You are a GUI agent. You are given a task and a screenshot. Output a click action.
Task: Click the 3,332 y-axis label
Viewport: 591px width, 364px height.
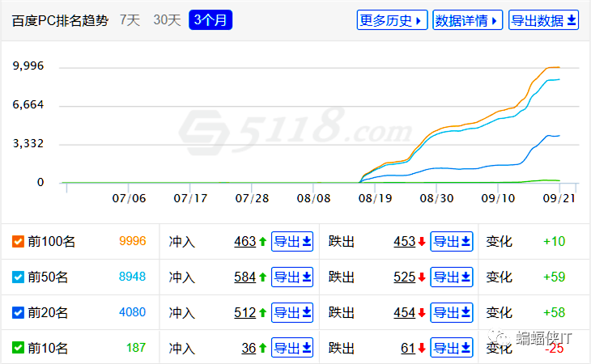click(28, 143)
